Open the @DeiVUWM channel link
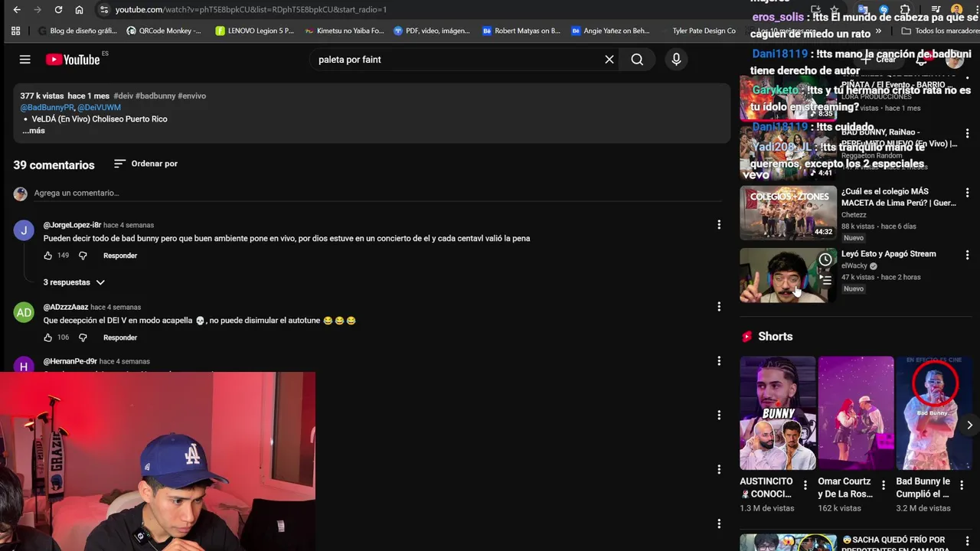This screenshot has height=551, width=980. pos(99,108)
